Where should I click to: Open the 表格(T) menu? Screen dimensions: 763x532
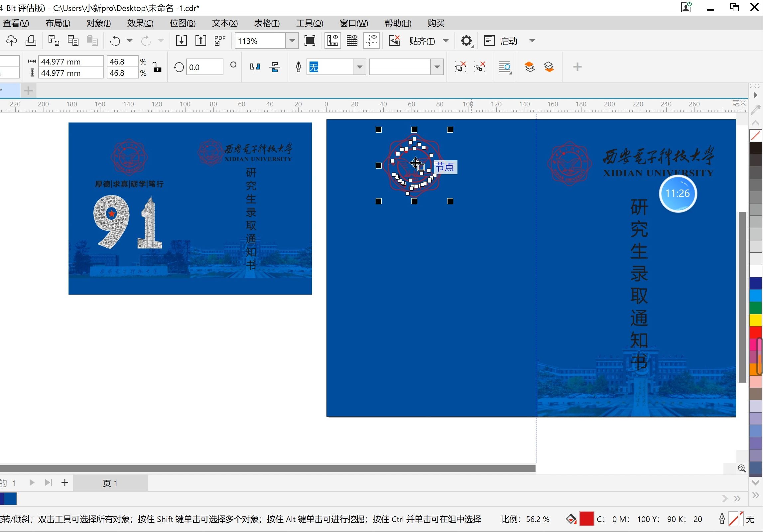point(267,23)
